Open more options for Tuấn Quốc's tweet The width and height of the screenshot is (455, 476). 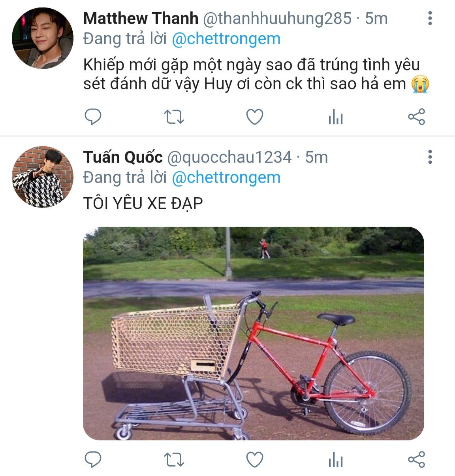430,157
